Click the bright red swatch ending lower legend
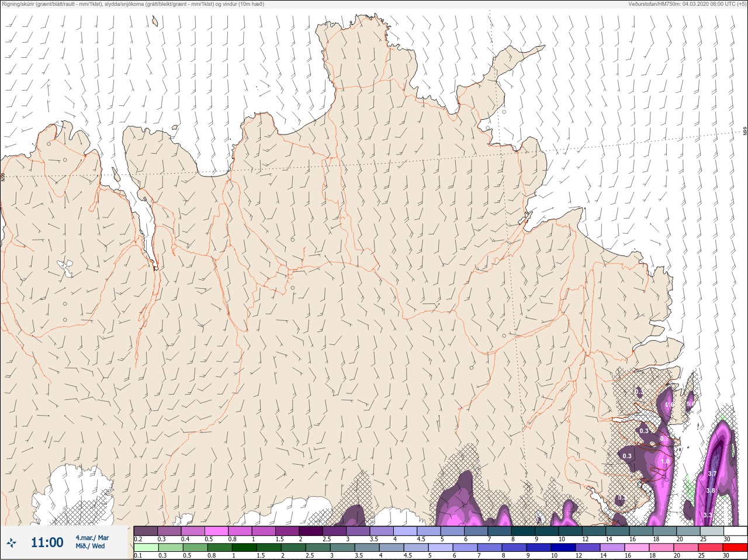The height and width of the screenshot is (560, 748). [735, 548]
